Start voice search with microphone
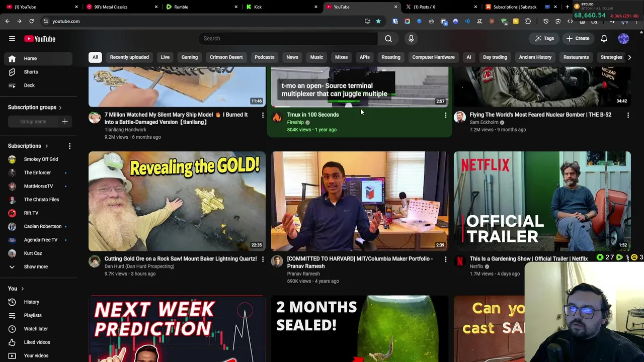 (411, 38)
